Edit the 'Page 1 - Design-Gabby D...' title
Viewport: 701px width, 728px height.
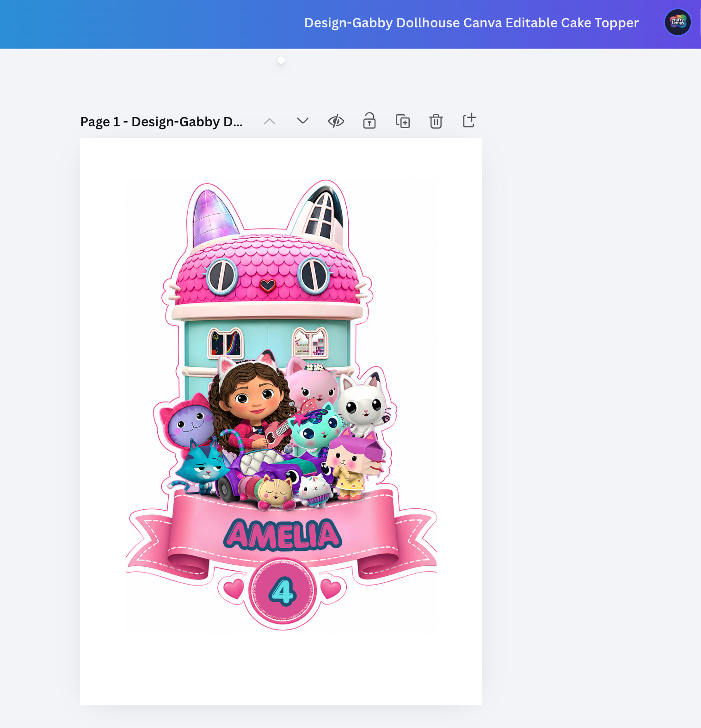[x=161, y=122]
